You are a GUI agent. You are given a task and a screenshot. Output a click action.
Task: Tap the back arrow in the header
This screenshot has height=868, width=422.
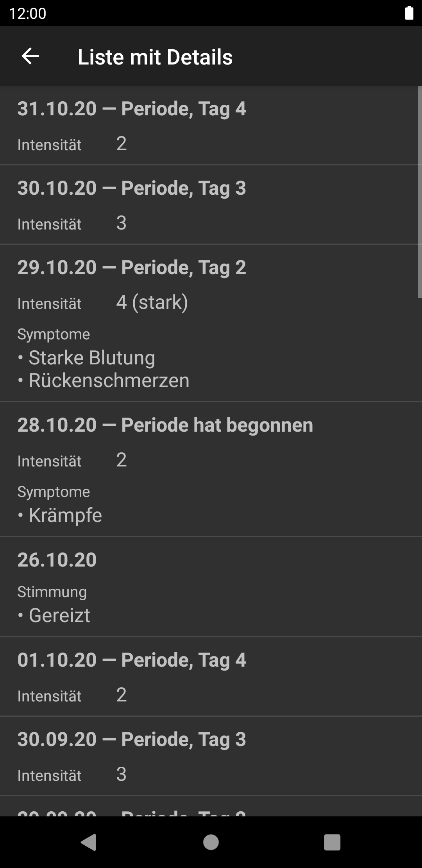pyautogui.click(x=30, y=56)
